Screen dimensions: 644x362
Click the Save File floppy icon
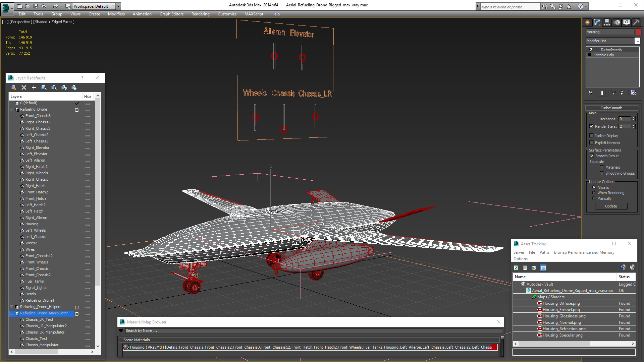[36, 6]
